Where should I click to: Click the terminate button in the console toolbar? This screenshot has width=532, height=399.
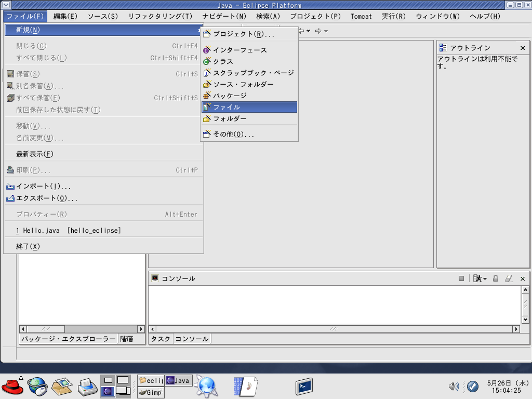tap(461, 278)
